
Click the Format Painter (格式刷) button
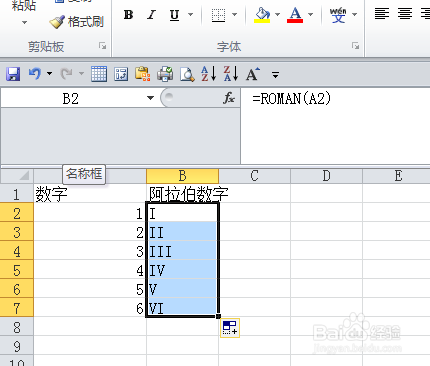77,22
